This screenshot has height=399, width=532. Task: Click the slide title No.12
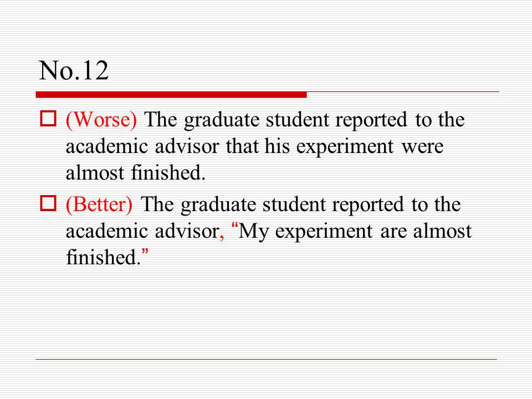pyautogui.click(x=74, y=70)
